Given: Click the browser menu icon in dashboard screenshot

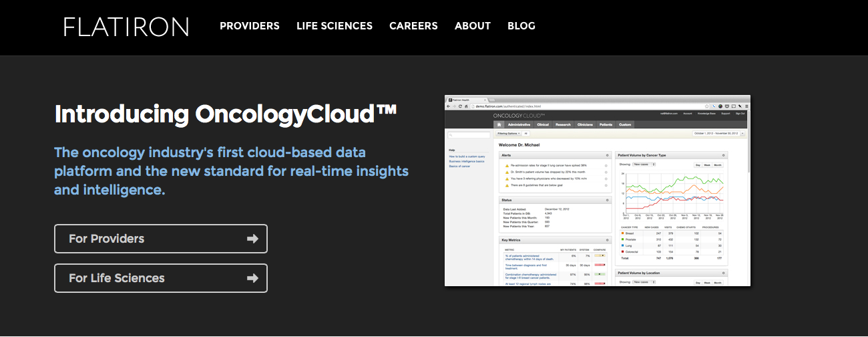Looking at the screenshot, I should click(746, 106).
